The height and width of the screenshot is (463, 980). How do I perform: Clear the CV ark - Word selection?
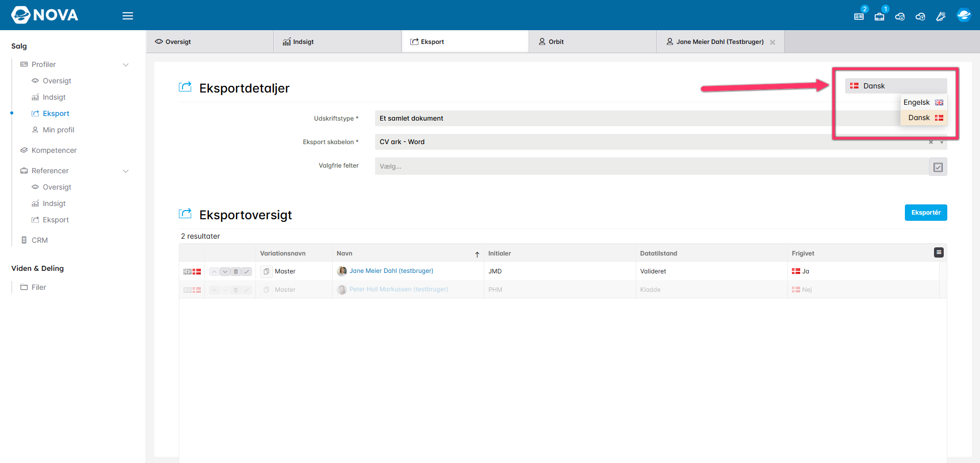(931, 142)
